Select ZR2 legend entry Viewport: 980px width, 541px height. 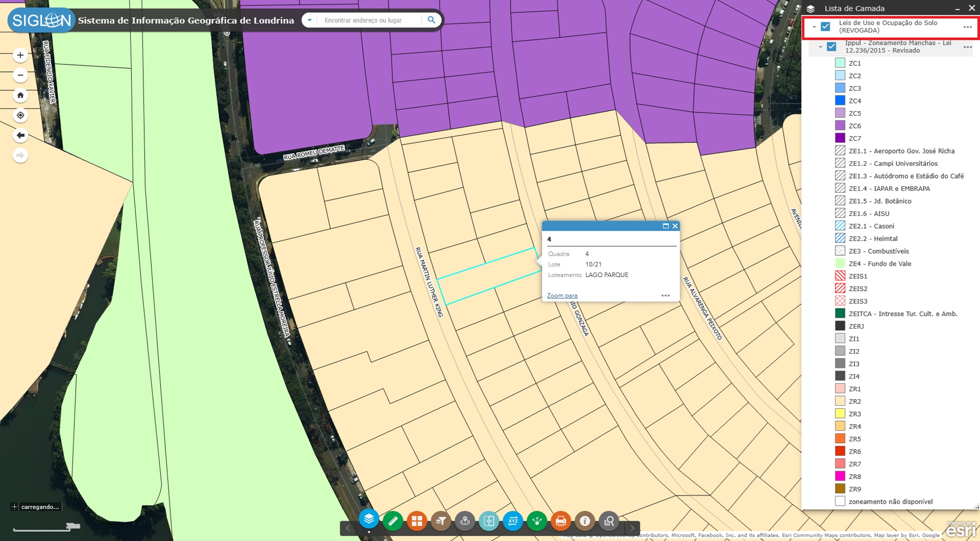click(x=855, y=401)
